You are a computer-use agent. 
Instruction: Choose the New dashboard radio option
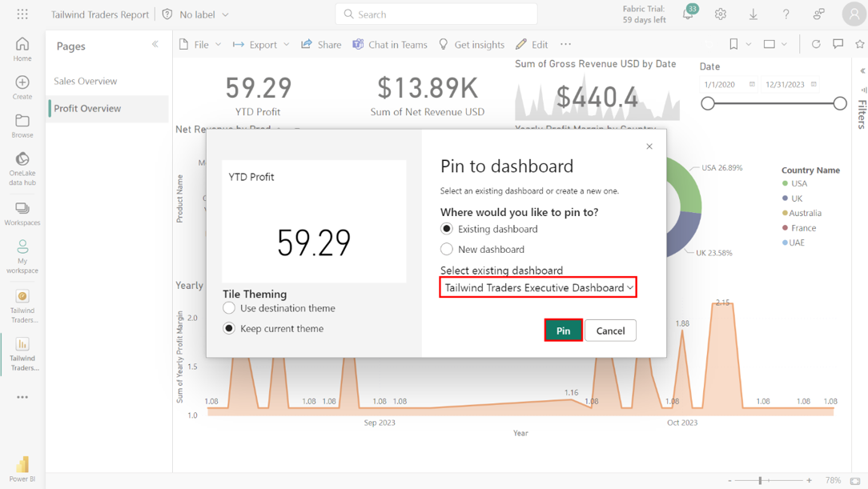[x=447, y=250]
